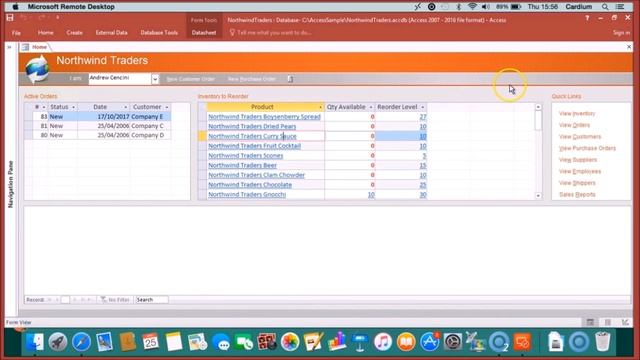Open View Orders quick link
640x360 pixels.
(x=574, y=125)
